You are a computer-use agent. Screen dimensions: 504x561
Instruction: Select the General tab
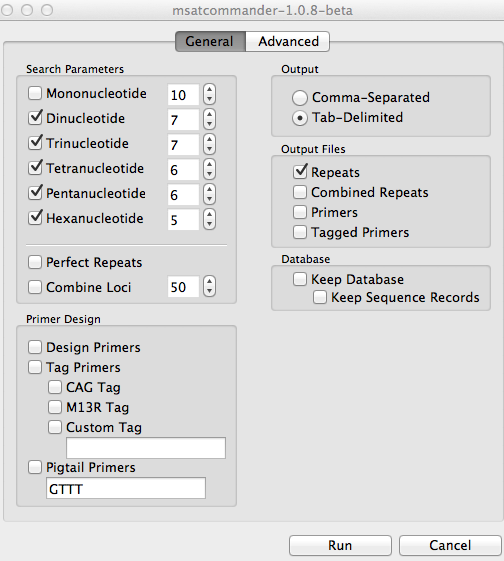pos(210,42)
